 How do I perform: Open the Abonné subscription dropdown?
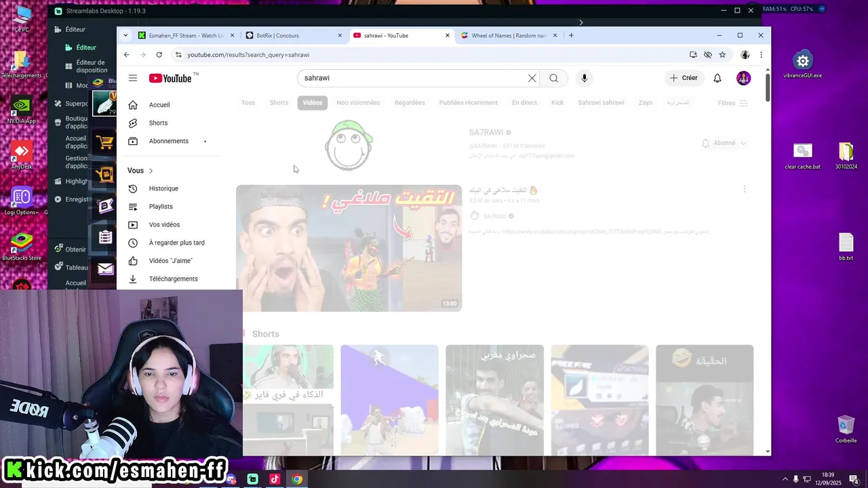click(724, 143)
